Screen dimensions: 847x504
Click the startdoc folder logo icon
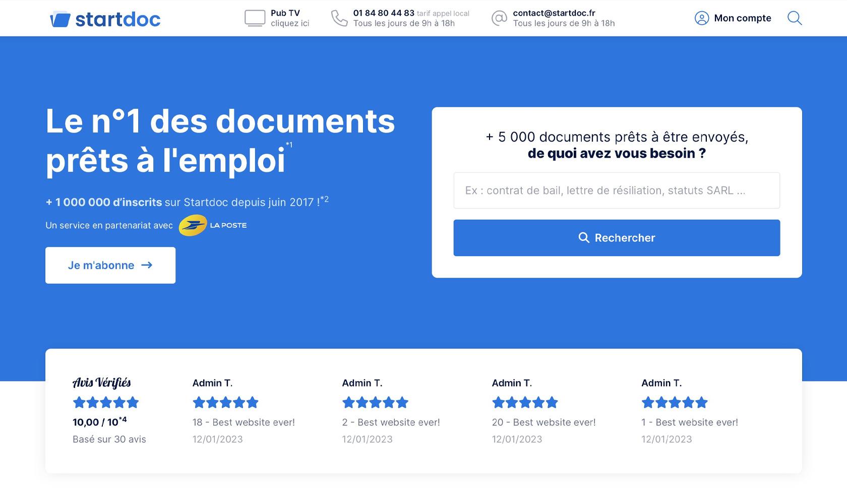coord(60,19)
